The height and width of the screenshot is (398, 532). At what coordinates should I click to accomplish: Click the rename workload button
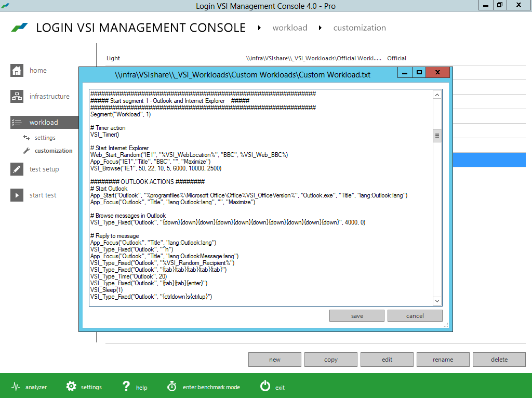pos(443,360)
